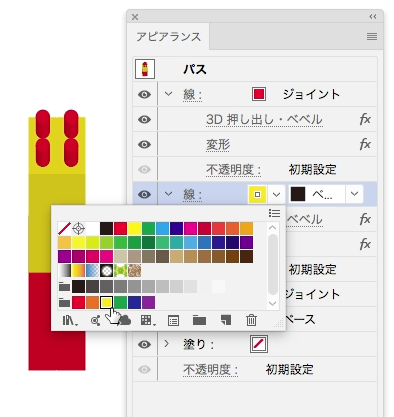Click ベース text beside swatch popup

(301, 320)
